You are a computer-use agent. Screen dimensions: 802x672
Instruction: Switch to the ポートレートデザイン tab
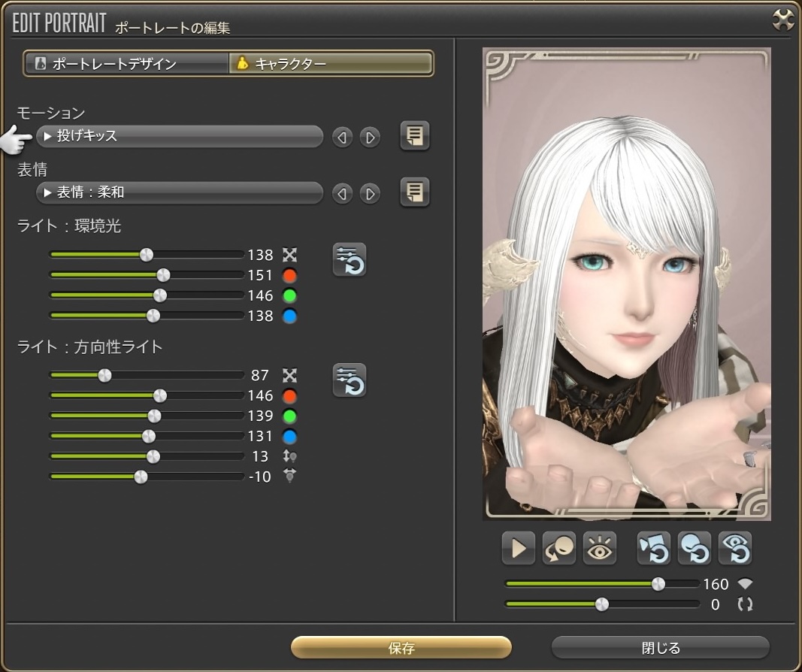pyautogui.click(x=126, y=64)
